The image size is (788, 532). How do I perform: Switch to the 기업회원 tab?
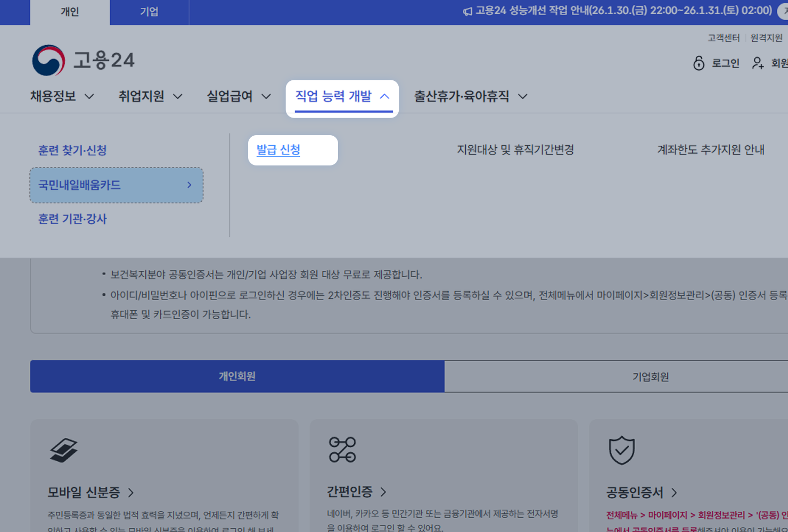[x=651, y=376]
